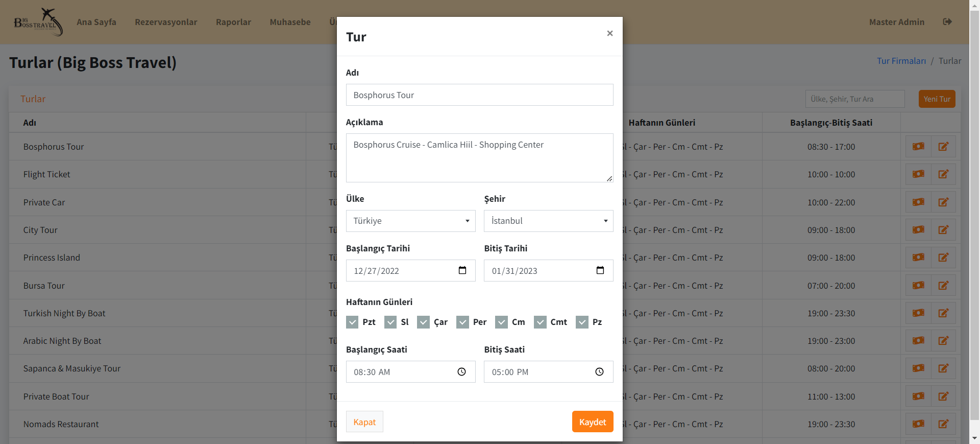The width and height of the screenshot is (980, 444).
Task: Edit icon for Flight Ticket row
Action: [943, 174]
